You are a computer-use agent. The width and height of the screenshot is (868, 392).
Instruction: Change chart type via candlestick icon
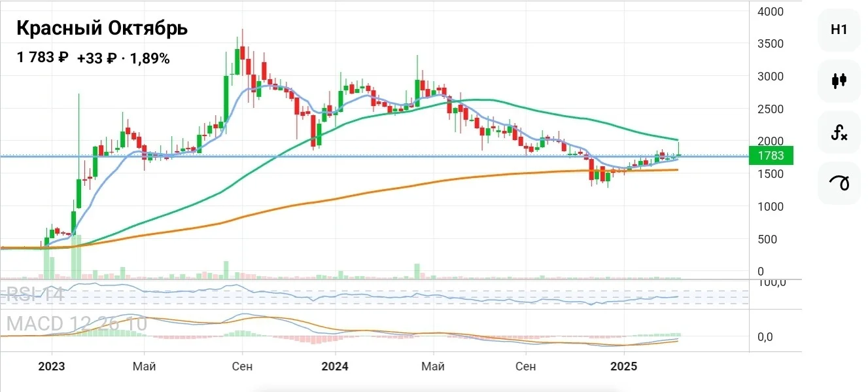pos(839,81)
